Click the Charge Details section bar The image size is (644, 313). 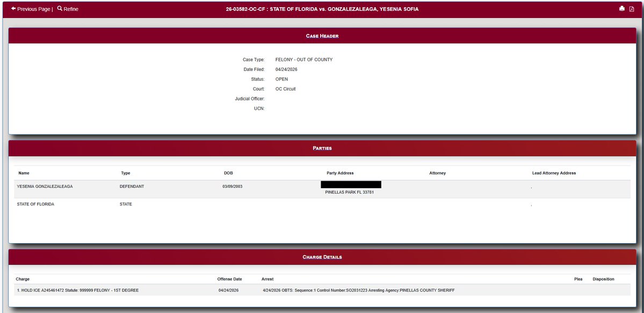pos(322,257)
